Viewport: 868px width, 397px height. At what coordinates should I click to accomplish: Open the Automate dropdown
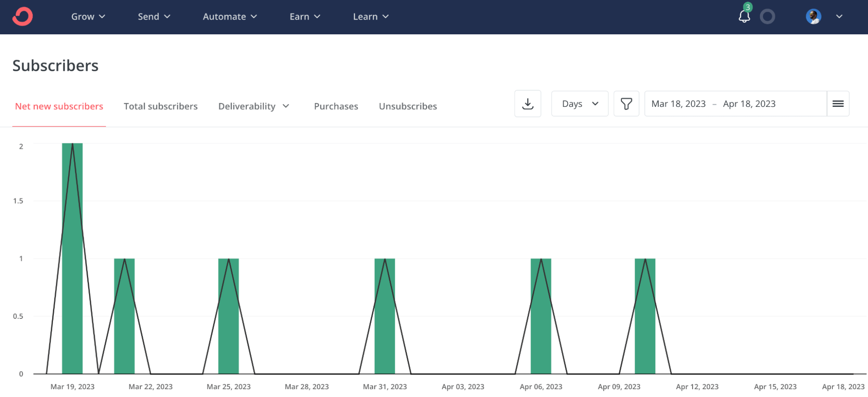pyautogui.click(x=230, y=17)
